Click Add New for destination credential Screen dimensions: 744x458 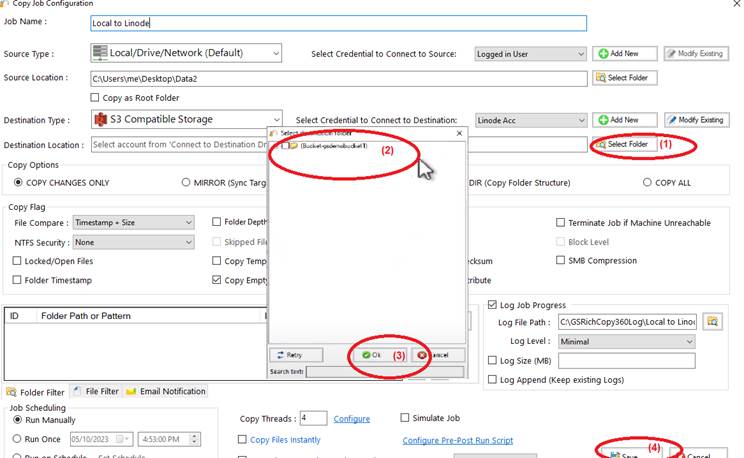click(x=624, y=120)
